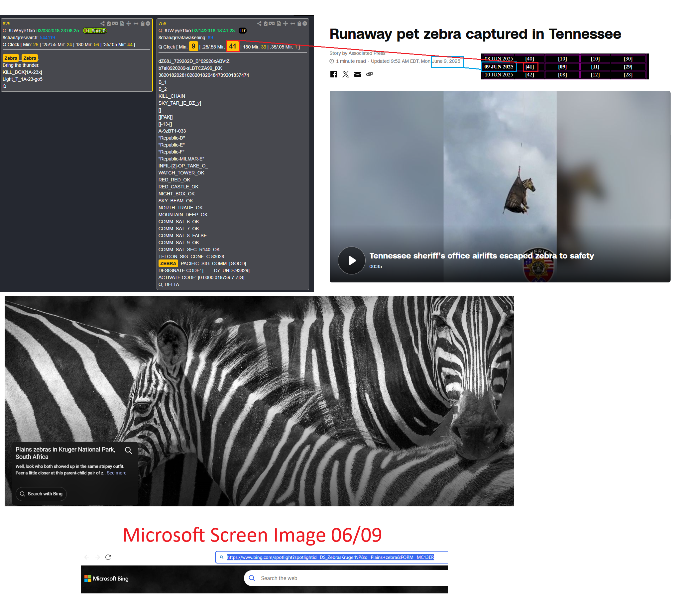Click the highlighted ZEBRA tag in post 756
This screenshot has width=698, height=616.
pos(168,263)
